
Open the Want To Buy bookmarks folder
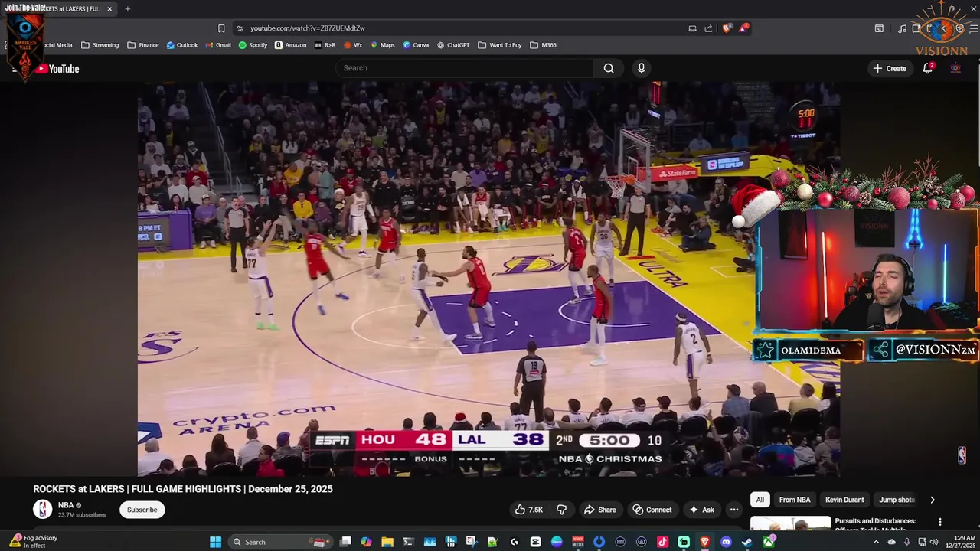point(499,45)
